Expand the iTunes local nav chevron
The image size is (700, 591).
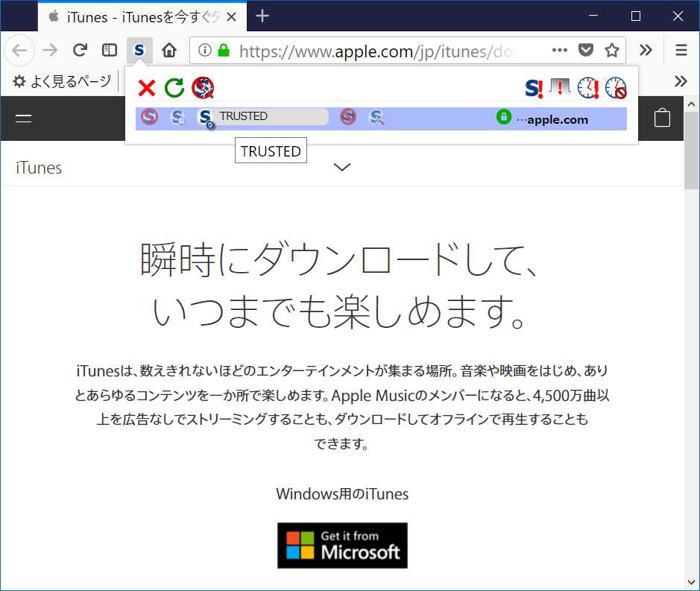[x=342, y=167]
